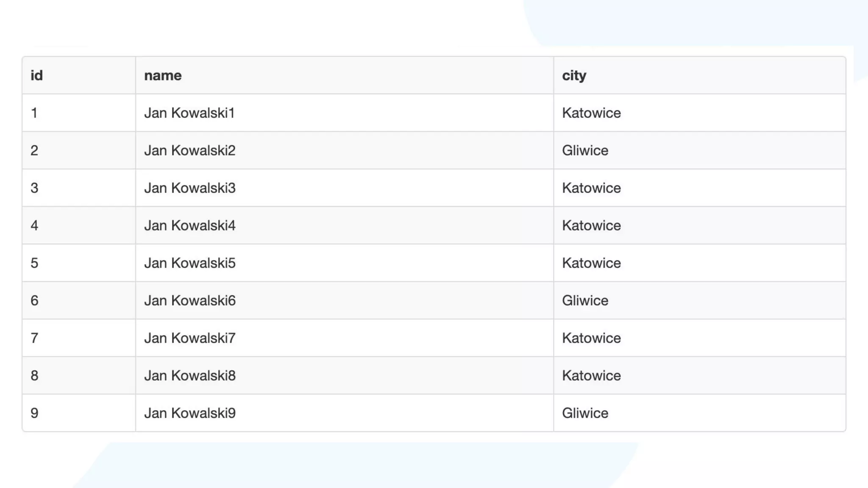Click the id cell with value 5
The width and height of the screenshot is (868, 488).
[x=34, y=263]
